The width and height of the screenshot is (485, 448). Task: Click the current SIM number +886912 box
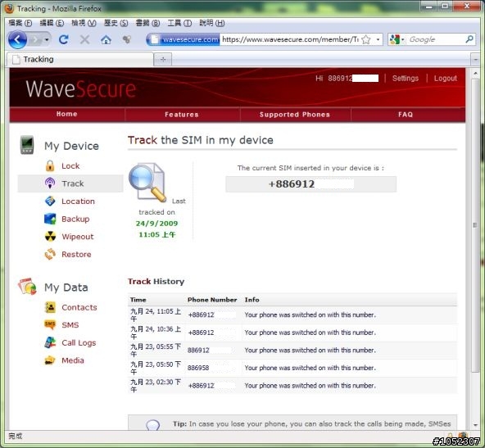(x=310, y=184)
